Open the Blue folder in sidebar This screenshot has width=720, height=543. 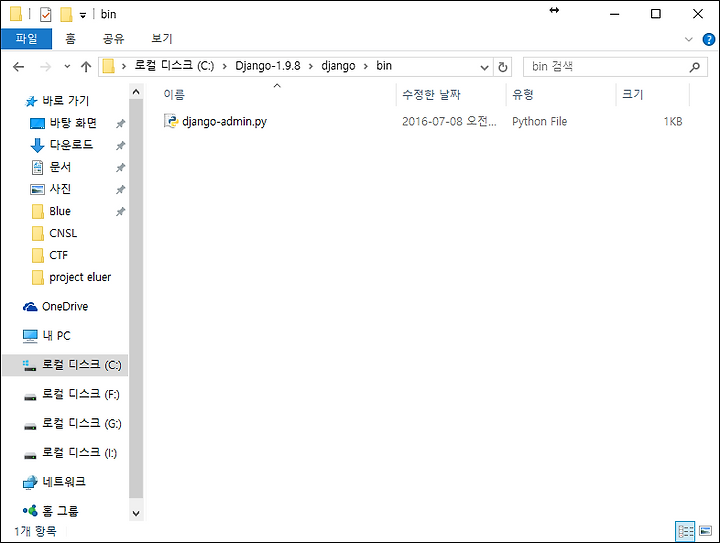pyautogui.click(x=60, y=211)
